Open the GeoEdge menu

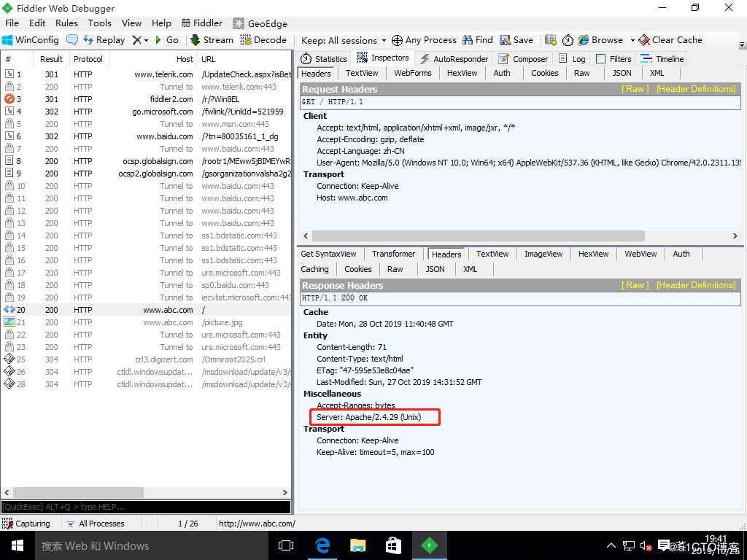click(260, 23)
